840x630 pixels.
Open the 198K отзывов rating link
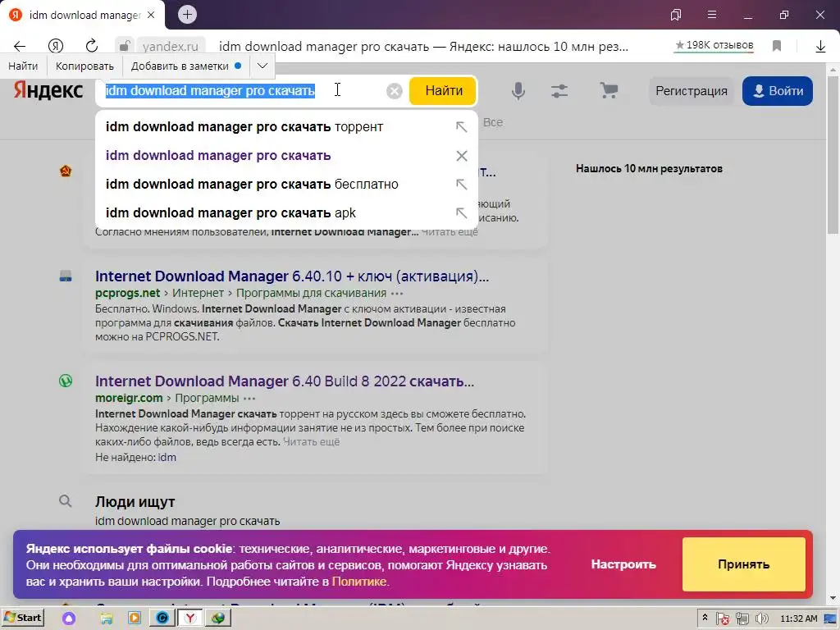(x=714, y=46)
